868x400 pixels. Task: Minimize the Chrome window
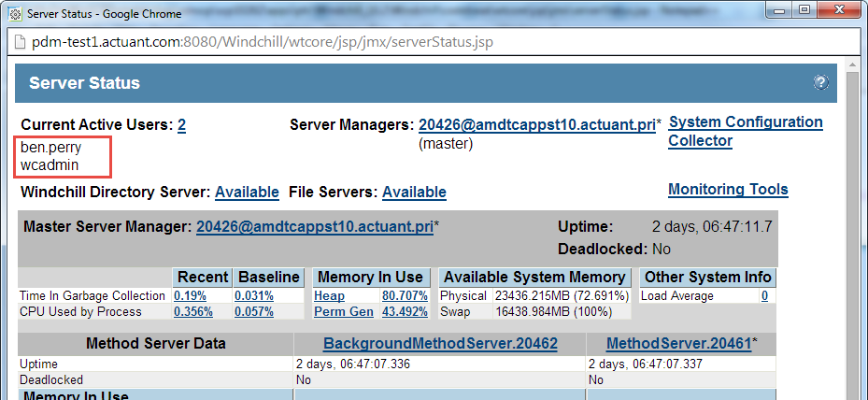coord(781,8)
